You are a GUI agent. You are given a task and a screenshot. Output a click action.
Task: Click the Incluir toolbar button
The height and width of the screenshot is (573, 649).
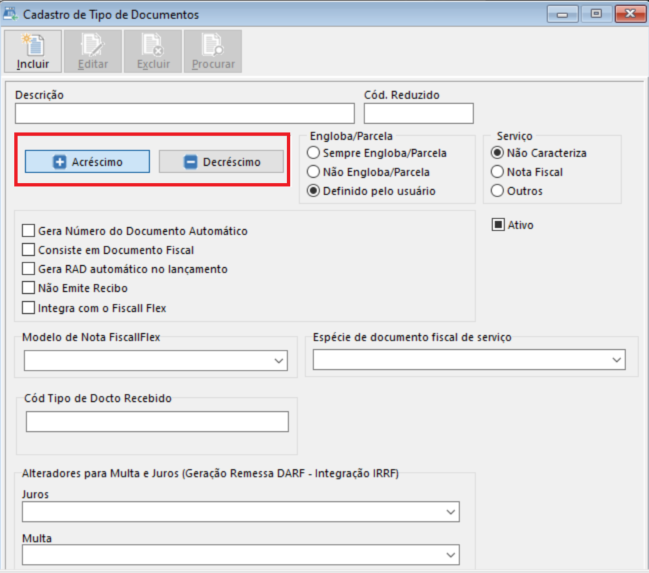pos(33,51)
